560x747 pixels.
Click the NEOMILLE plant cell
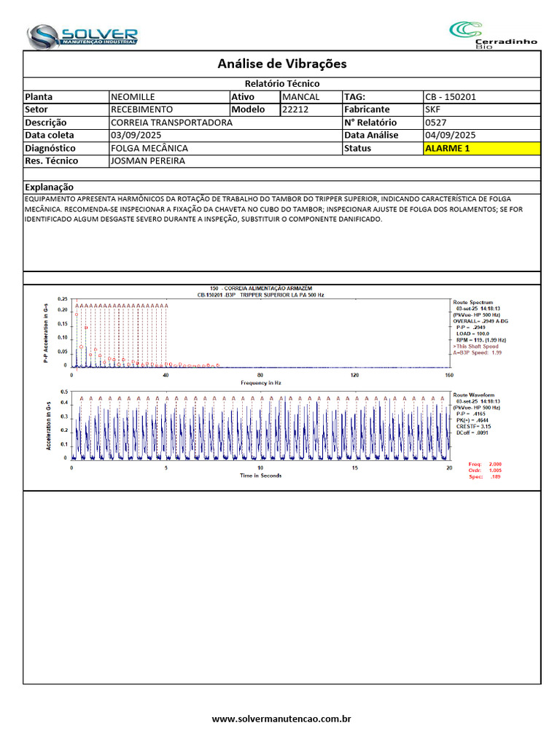point(169,97)
